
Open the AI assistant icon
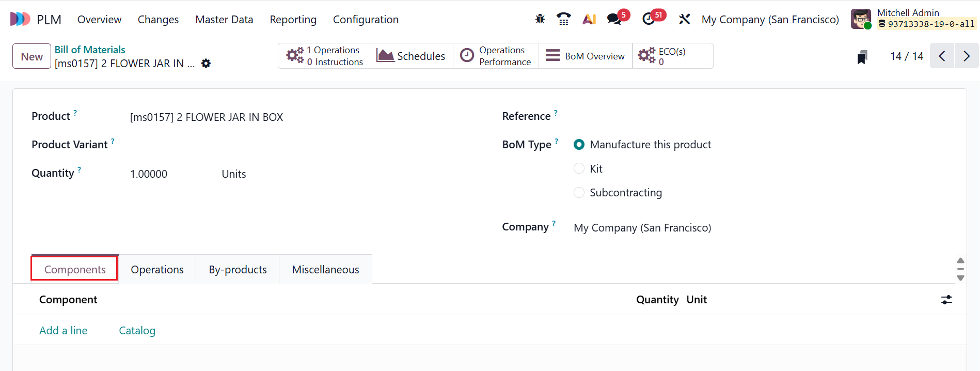point(589,19)
